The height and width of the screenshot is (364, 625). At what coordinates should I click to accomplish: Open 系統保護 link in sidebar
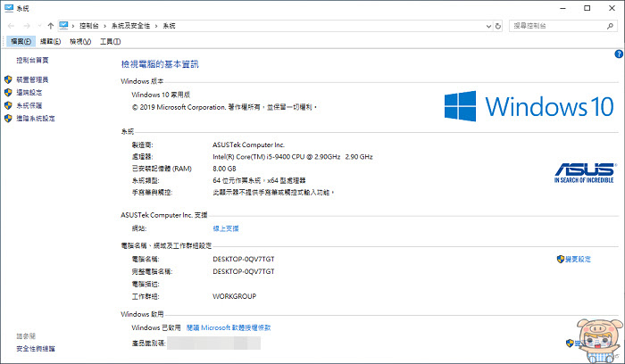click(x=29, y=105)
